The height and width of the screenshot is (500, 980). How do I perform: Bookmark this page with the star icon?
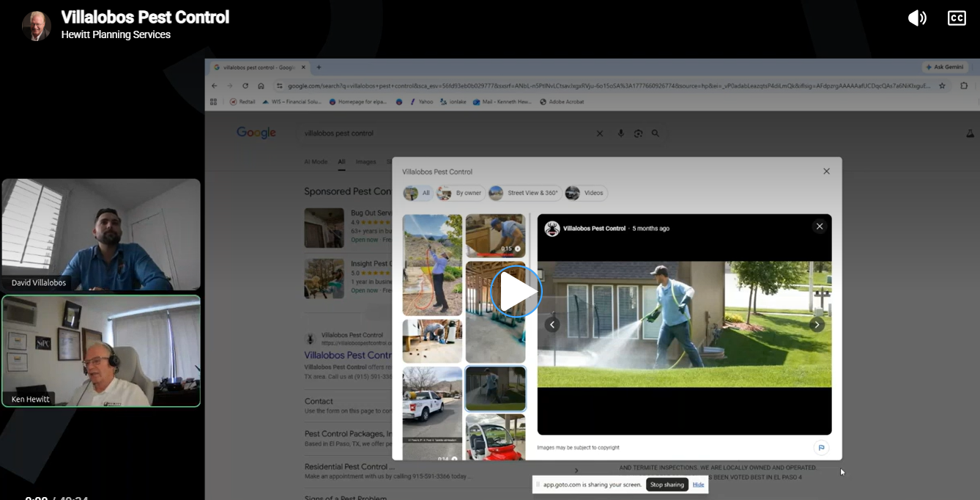tap(943, 85)
